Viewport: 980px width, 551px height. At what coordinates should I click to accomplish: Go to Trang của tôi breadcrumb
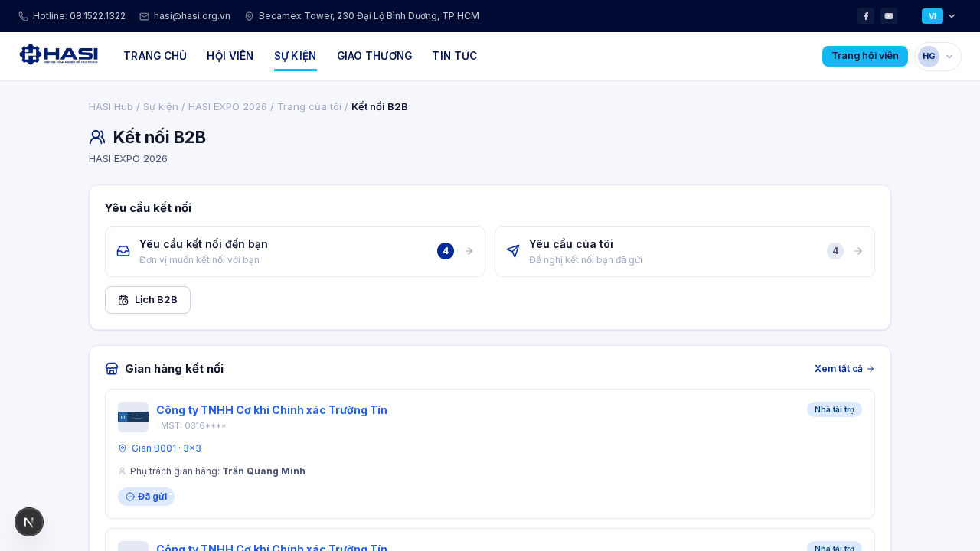[309, 106]
